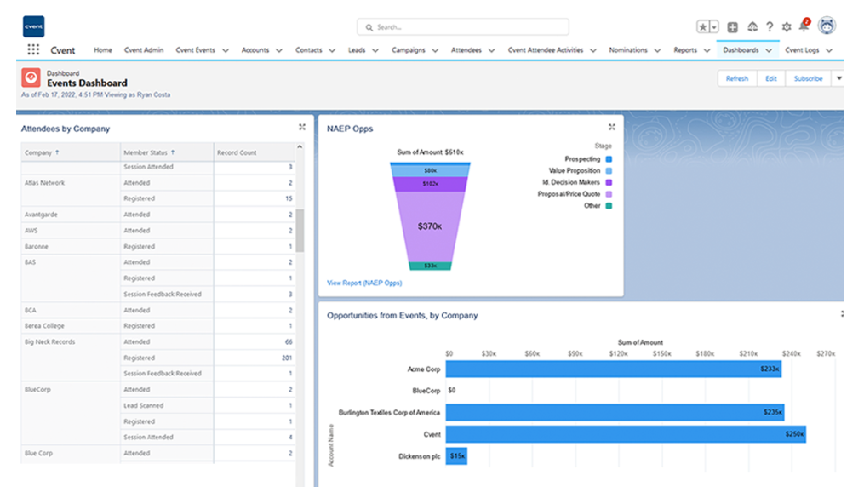Sort by the Member Status column header
864x504 pixels.
pyautogui.click(x=167, y=152)
